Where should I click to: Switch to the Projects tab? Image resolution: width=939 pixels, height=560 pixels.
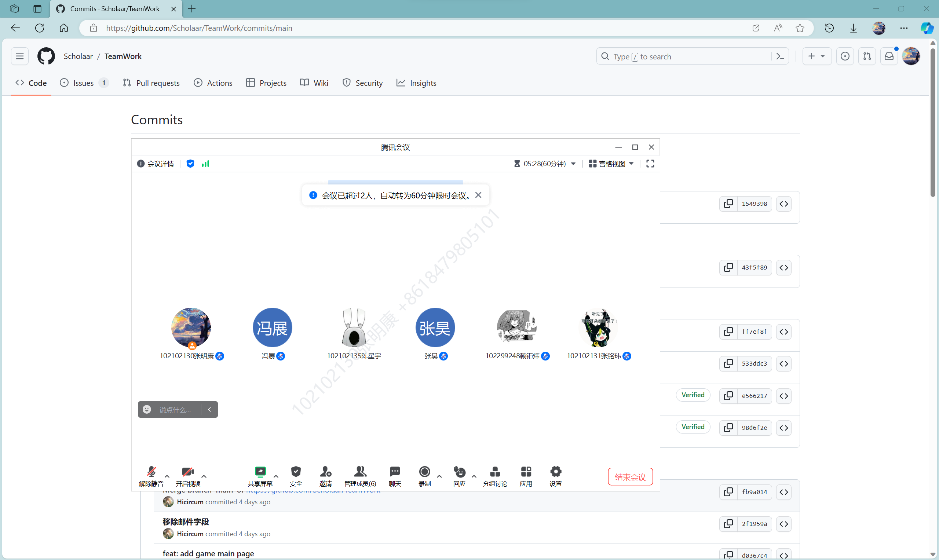266,83
